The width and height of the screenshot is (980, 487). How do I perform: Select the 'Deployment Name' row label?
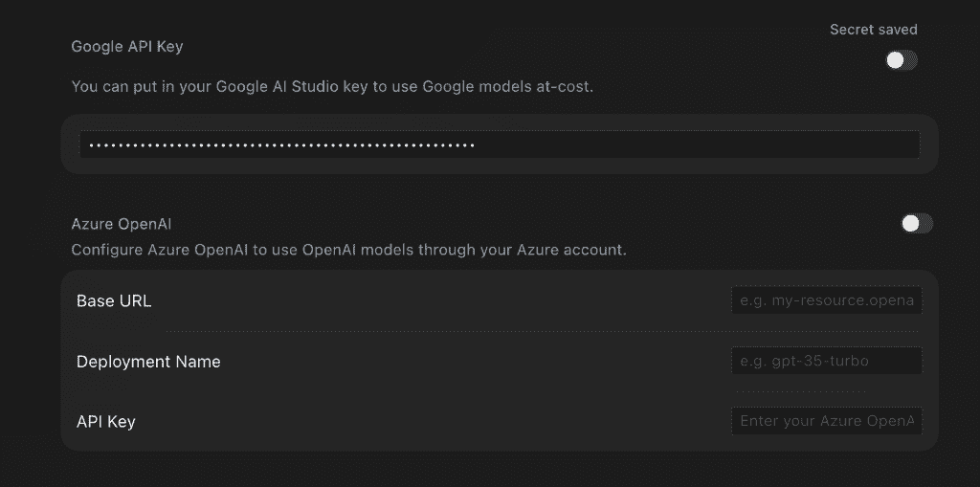click(x=148, y=362)
